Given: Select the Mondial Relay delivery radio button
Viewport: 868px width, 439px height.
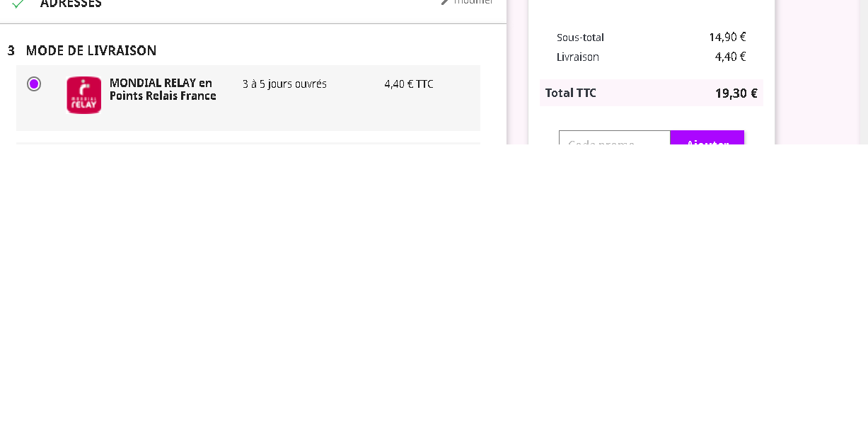Looking at the screenshot, I should pyautogui.click(x=34, y=84).
